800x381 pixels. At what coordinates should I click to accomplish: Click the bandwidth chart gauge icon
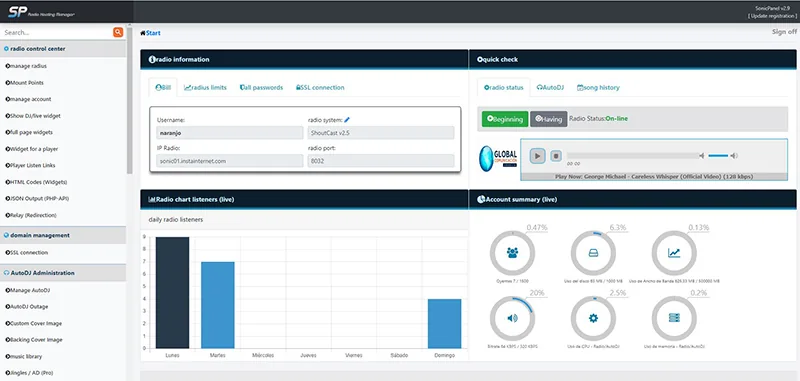point(674,252)
